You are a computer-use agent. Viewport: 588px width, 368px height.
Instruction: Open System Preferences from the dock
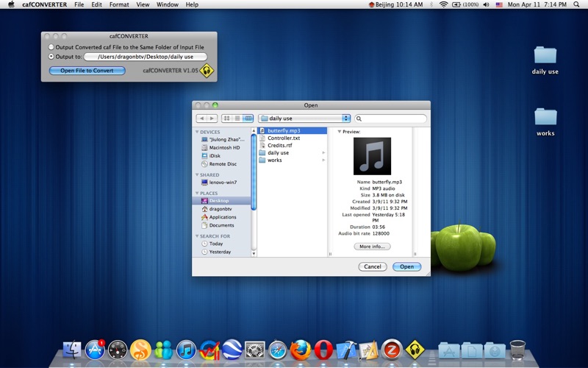255,350
